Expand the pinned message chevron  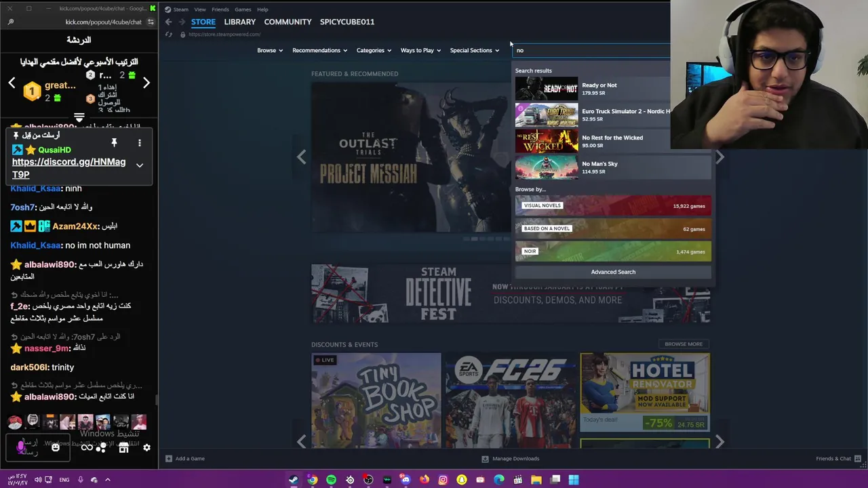tap(140, 165)
